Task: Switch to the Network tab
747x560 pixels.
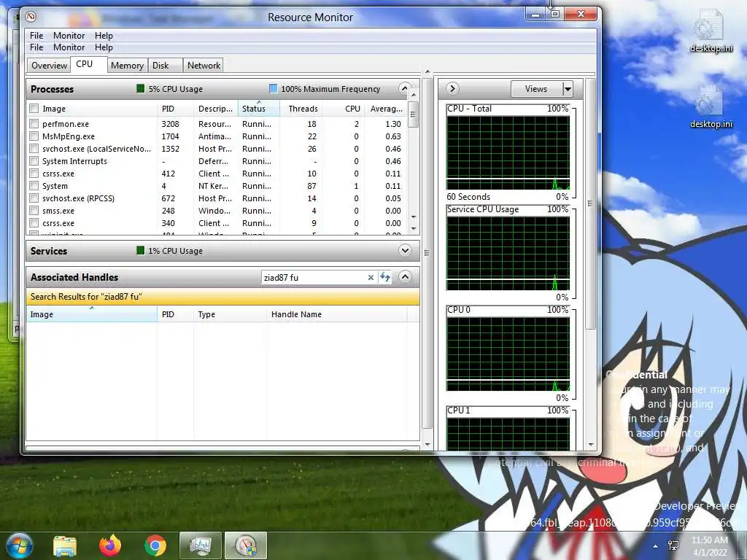Action: click(204, 65)
